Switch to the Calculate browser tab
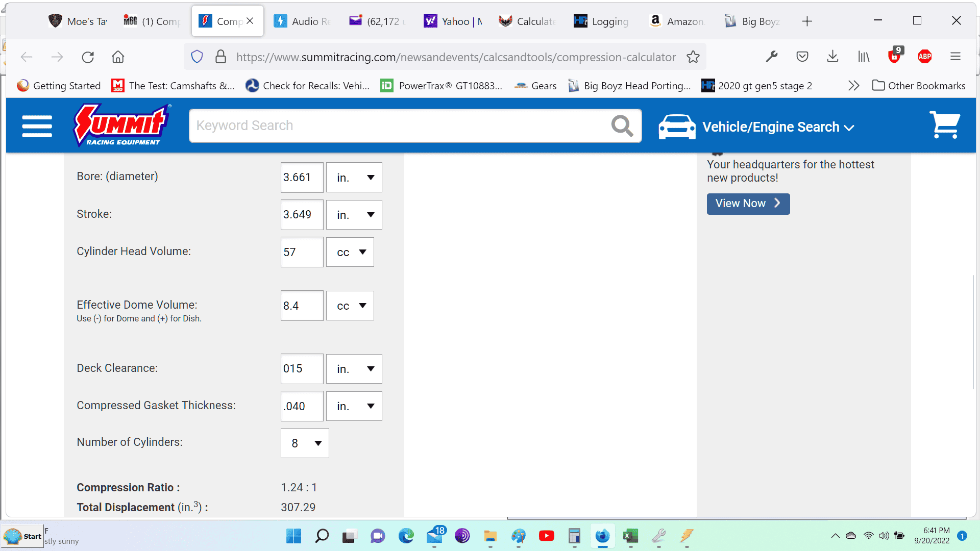The height and width of the screenshot is (551, 980). [528, 21]
